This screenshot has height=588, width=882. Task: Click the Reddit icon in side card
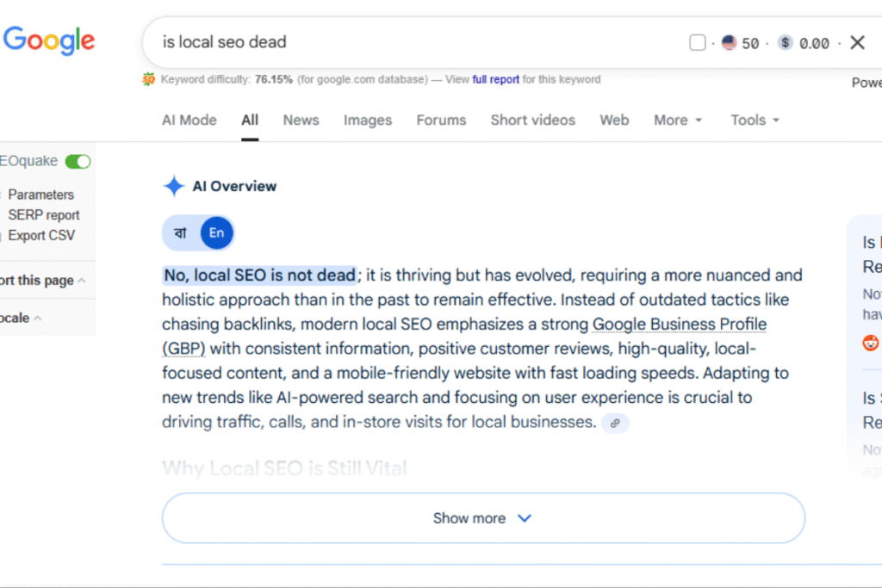click(871, 342)
